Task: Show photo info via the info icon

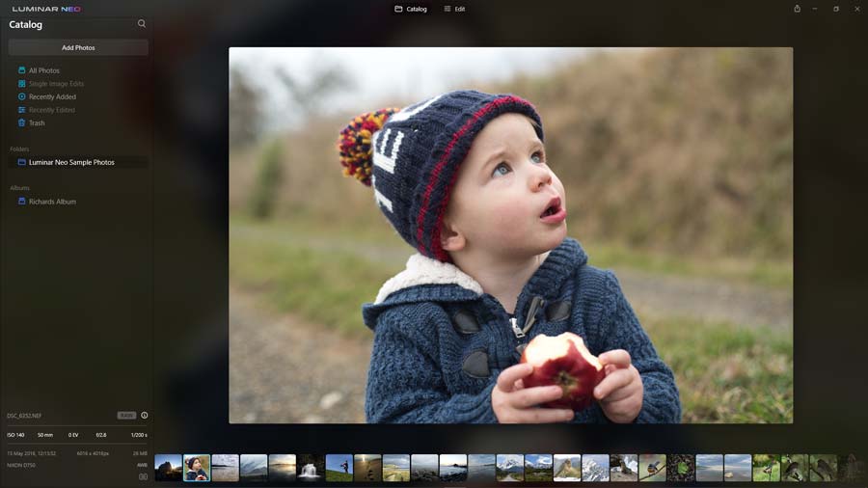Action: tap(145, 415)
